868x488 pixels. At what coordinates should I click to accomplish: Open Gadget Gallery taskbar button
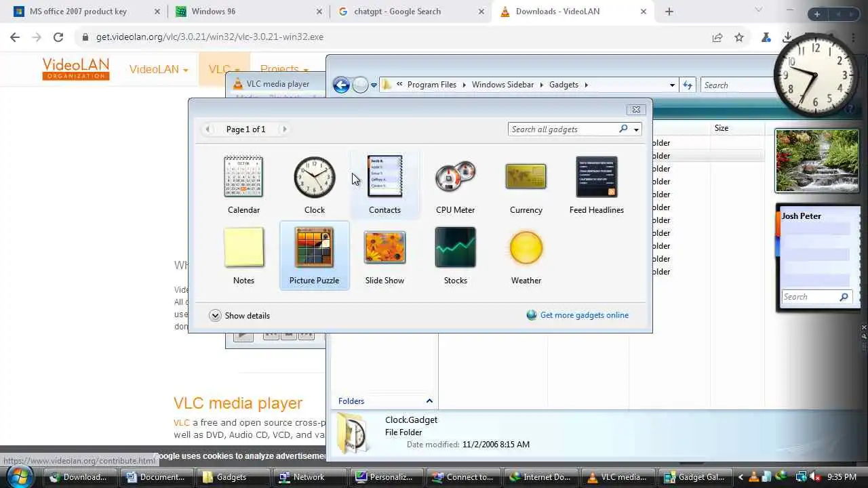[x=695, y=477]
